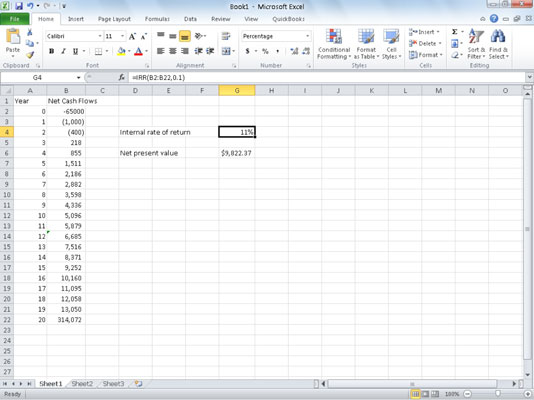This screenshot has width=534, height=400.
Task: Click the zoom slider in status bar
Action: click(498, 394)
